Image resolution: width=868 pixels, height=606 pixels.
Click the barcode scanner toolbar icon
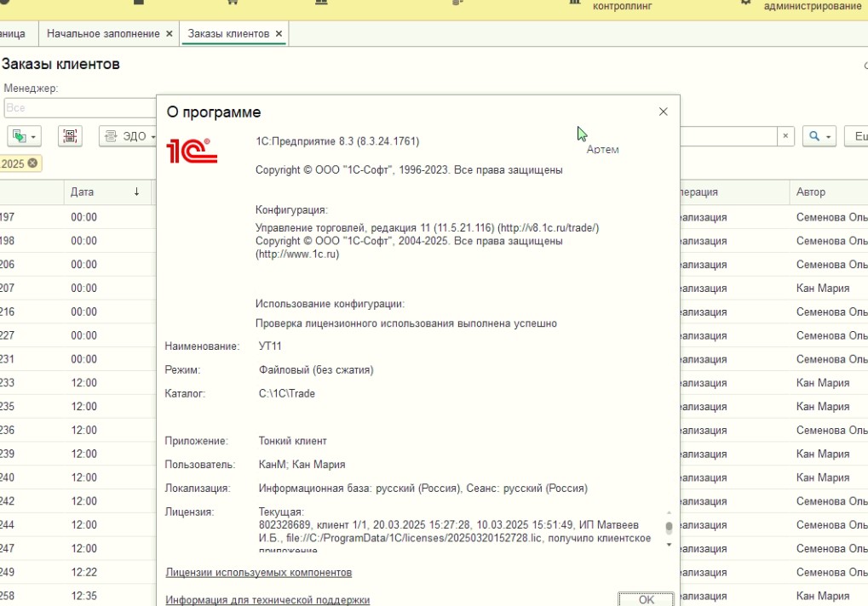(70, 136)
